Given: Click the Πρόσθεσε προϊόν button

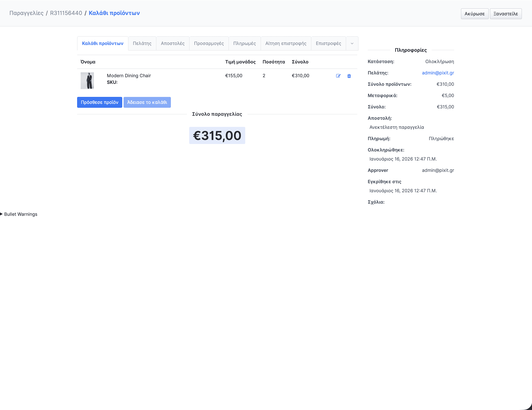Looking at the screenshot, I should [99, 102].
